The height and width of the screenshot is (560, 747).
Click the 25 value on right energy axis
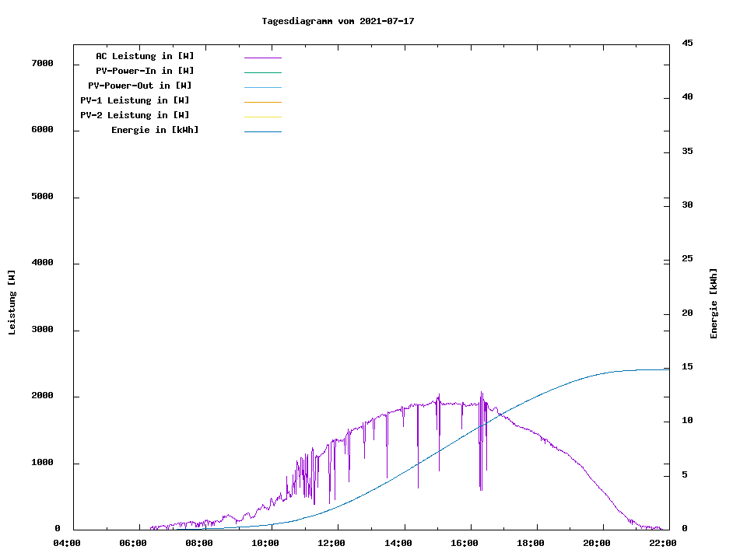[687, 258]
